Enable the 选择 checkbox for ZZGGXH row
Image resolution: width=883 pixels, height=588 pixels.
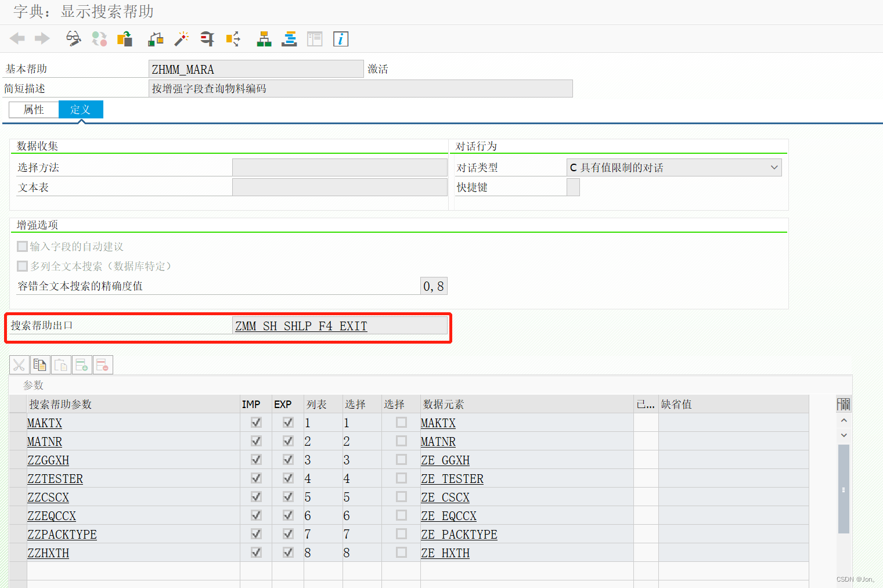pos(401,459)
